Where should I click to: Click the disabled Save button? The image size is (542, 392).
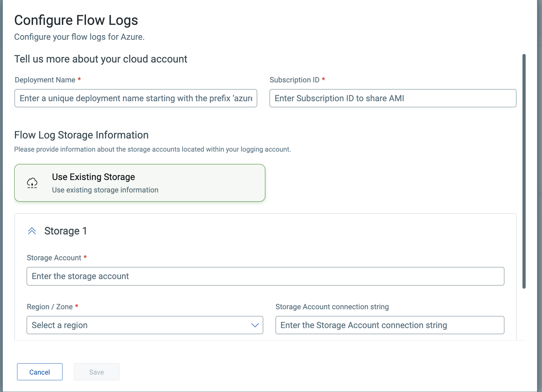(96, 372)
